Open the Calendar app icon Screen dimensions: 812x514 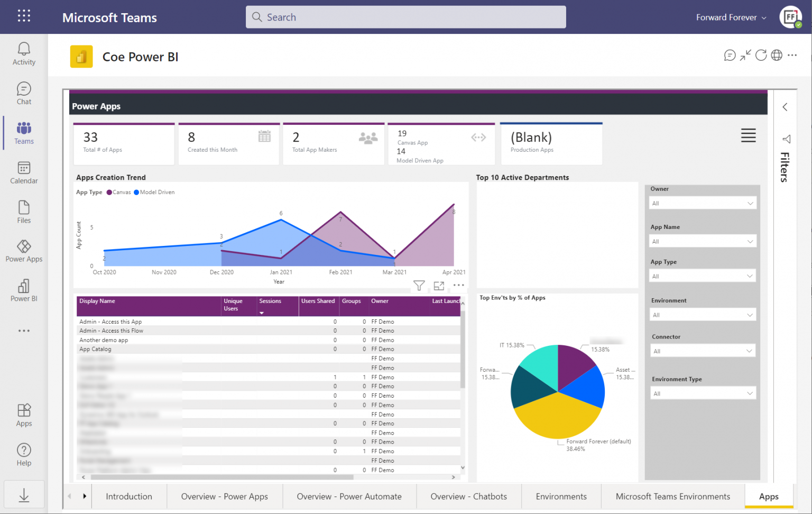click(x=24, y=173)
